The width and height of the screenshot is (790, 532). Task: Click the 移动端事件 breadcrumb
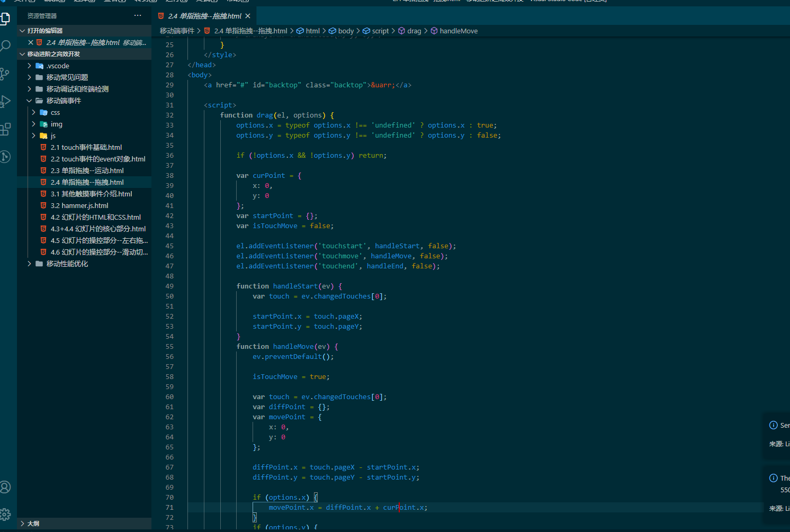[177, 31]
